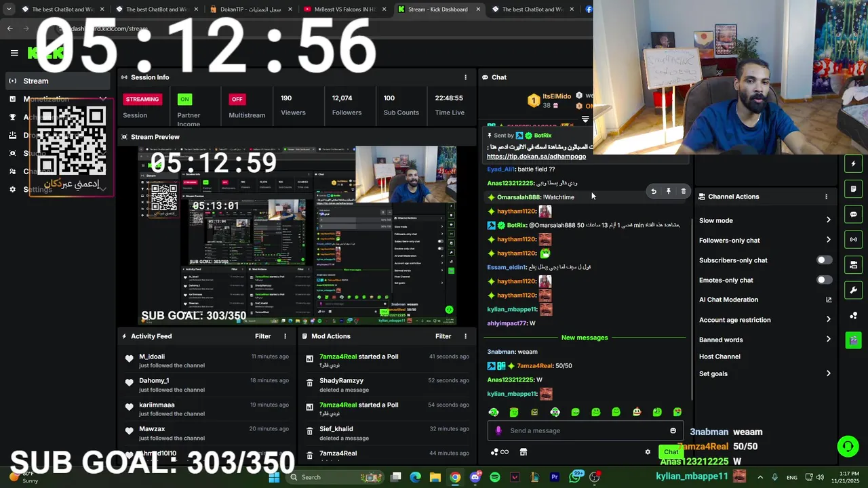
Task: Toggle Emotes-only chat switch
Action: [x=824, y=280]
